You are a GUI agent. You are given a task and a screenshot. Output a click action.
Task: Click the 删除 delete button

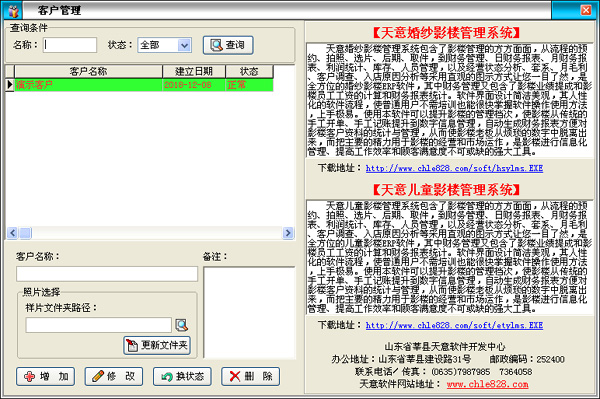[250, 376]
